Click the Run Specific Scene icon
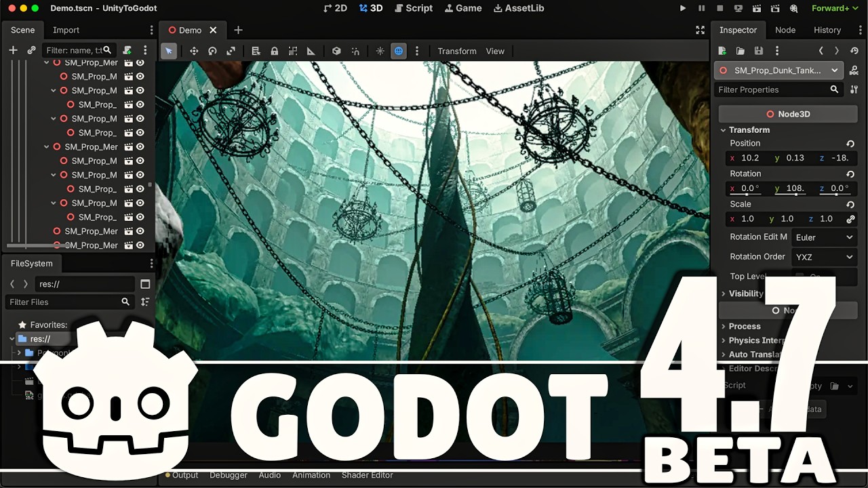The width and height of the screenshot is (868, 488). tap(774, 8)
